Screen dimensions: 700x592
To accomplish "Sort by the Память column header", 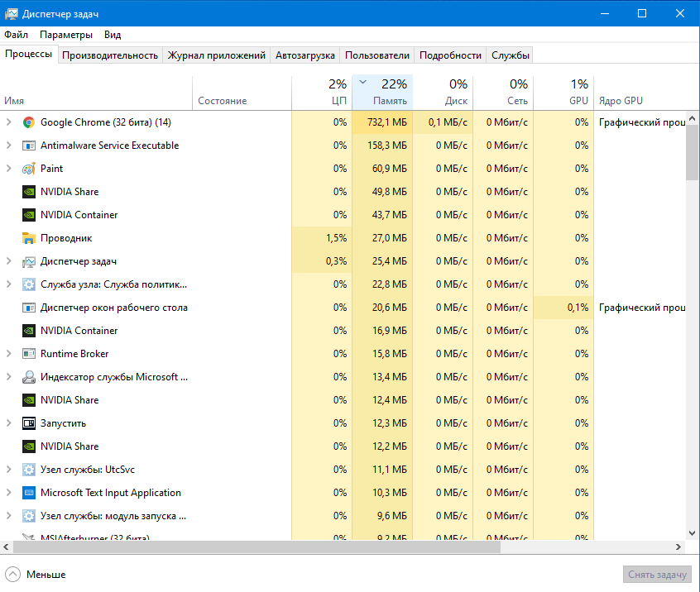I will click(382, 93).
